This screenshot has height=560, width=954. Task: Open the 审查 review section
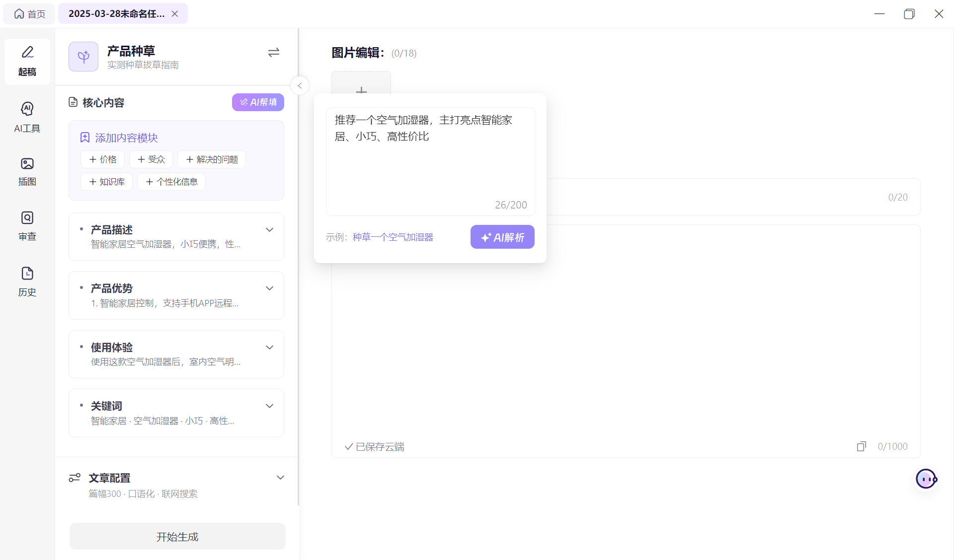click(27, 226)
